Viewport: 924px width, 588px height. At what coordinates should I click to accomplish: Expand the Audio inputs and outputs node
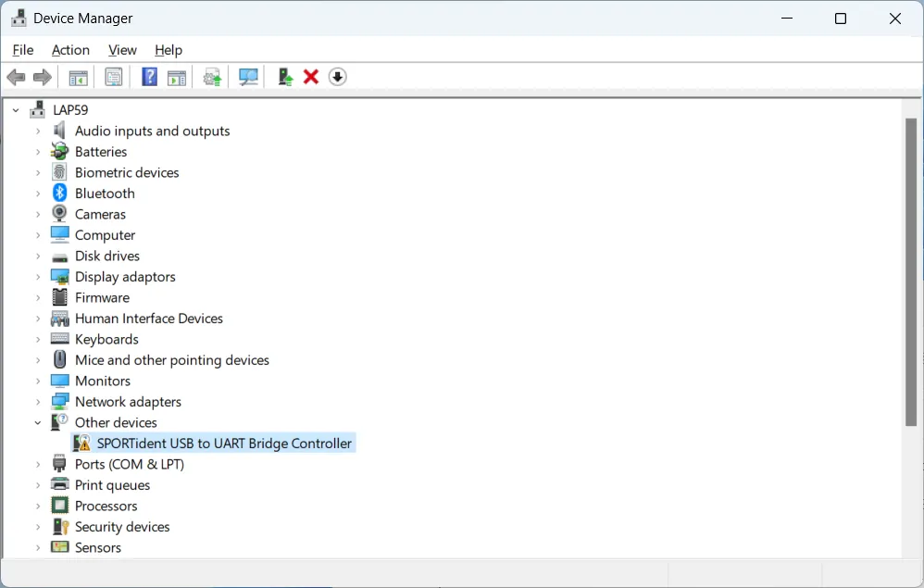coord(38,131)
